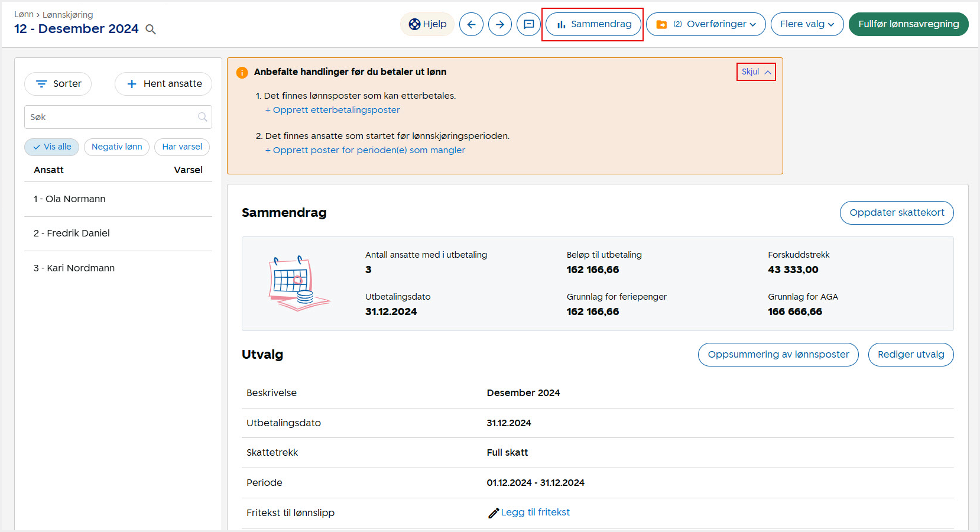Open the comments speech bubble icon

[x=529, y=24]
